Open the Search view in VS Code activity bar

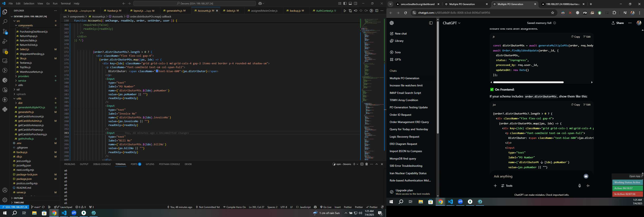[5, 22]
